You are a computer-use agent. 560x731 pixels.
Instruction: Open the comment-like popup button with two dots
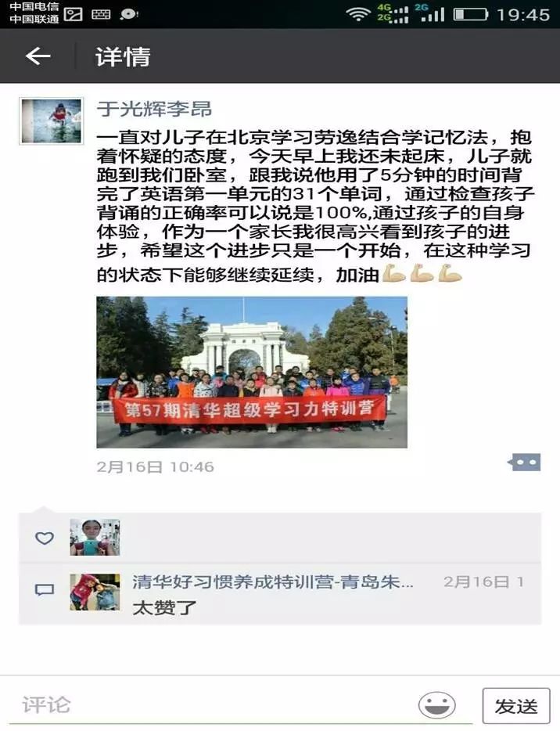[x=525, y=463]
